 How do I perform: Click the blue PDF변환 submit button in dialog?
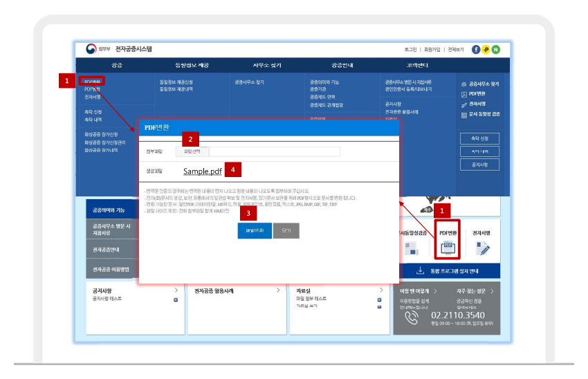pos(255,231)
